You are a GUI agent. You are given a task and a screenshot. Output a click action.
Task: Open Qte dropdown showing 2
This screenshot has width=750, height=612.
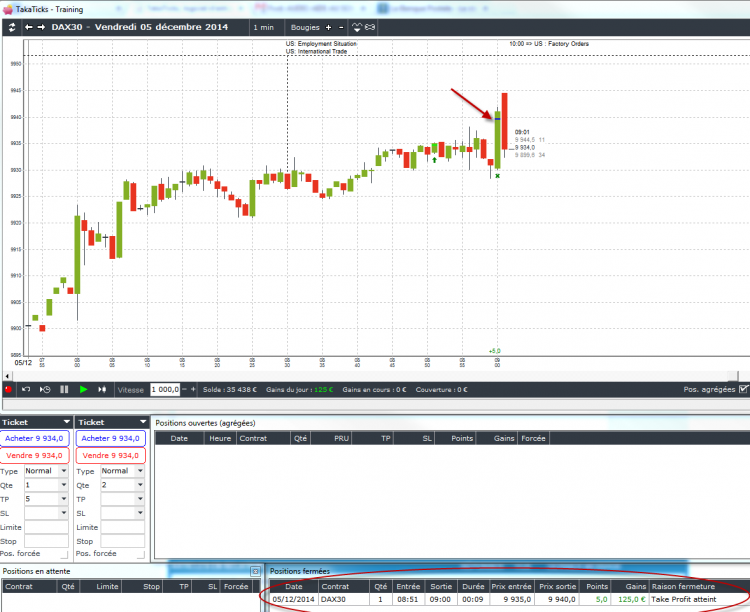pyautogui.click(x=140, y=485)
